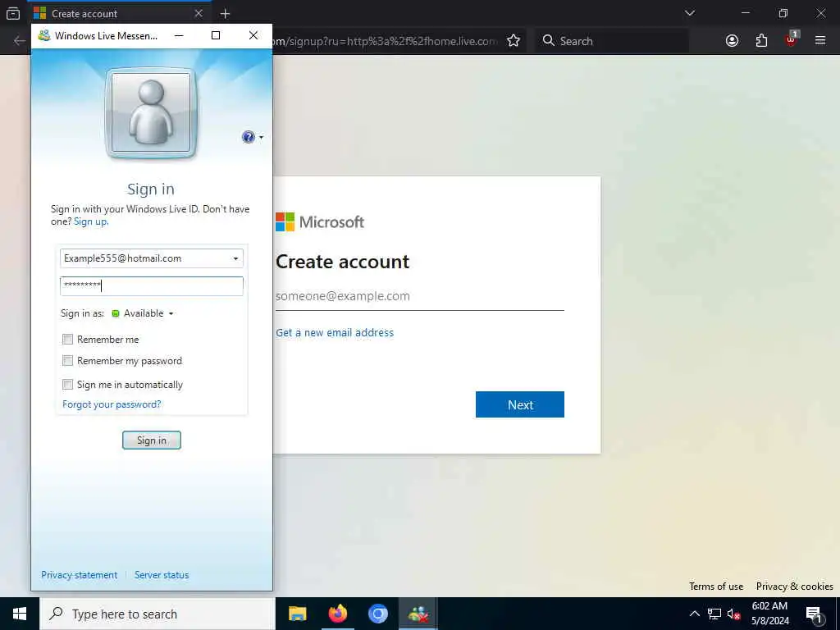This screenshot has width=840, height=630.
Task: Click the Messenger display picture avatar
Action: coord(151,113)
